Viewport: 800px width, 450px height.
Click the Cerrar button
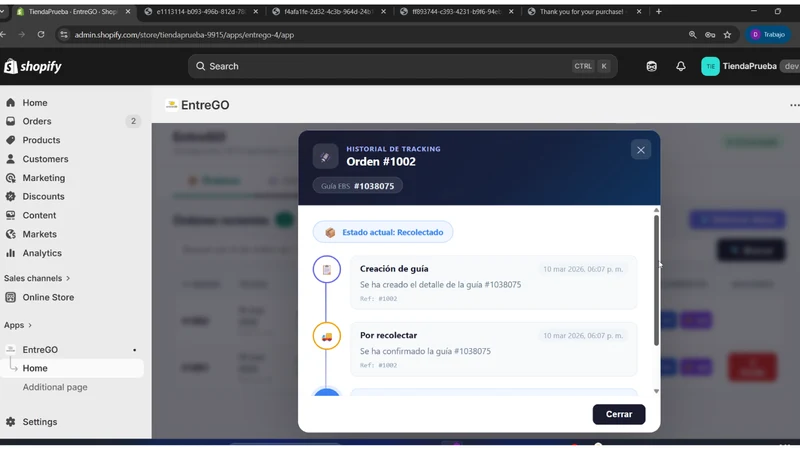619,414
